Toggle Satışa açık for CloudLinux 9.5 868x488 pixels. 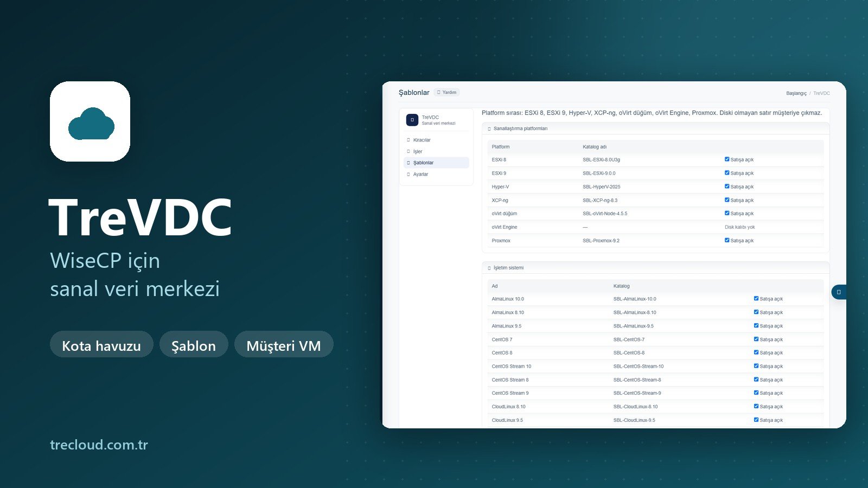click(x=756, y=420)
